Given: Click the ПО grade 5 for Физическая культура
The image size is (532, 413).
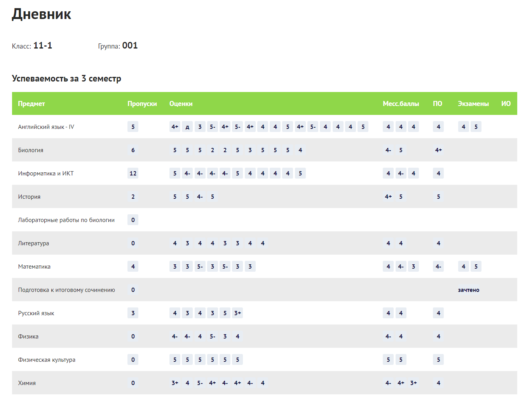Looking at the screenshot, I should [x=438, y=360].
